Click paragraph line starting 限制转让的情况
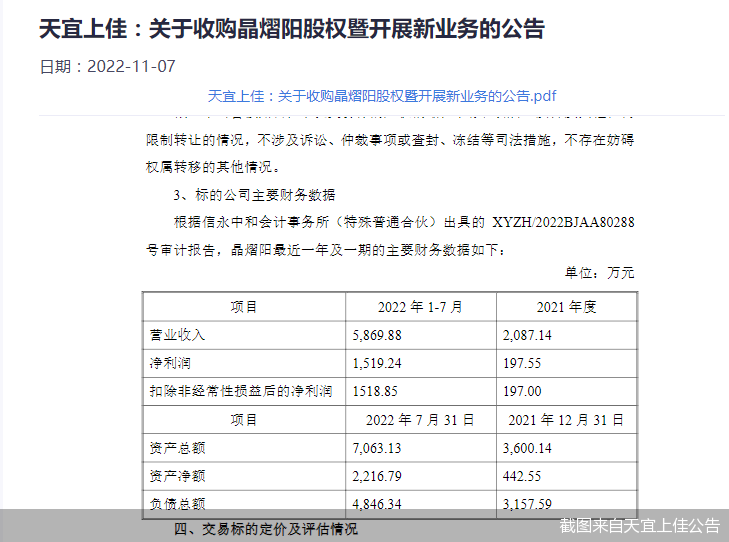 click(390, 139)
